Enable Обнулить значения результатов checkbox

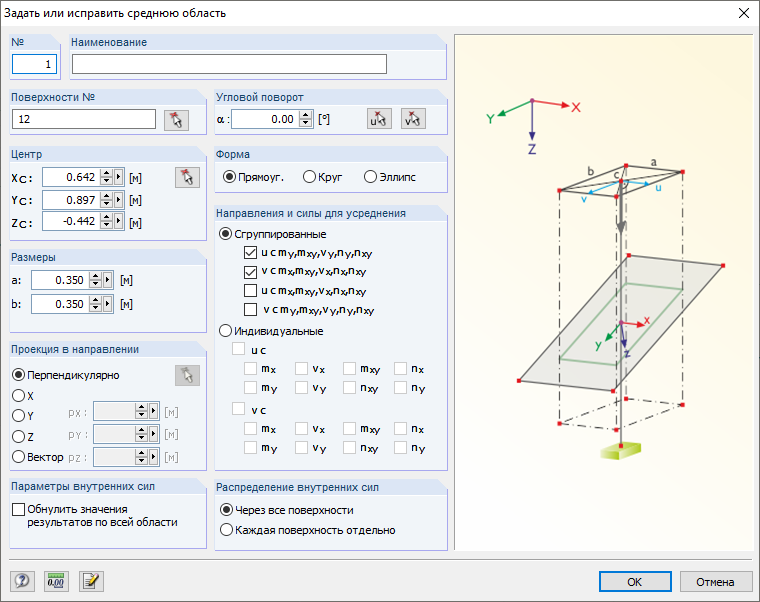click(x=18, y=509)
